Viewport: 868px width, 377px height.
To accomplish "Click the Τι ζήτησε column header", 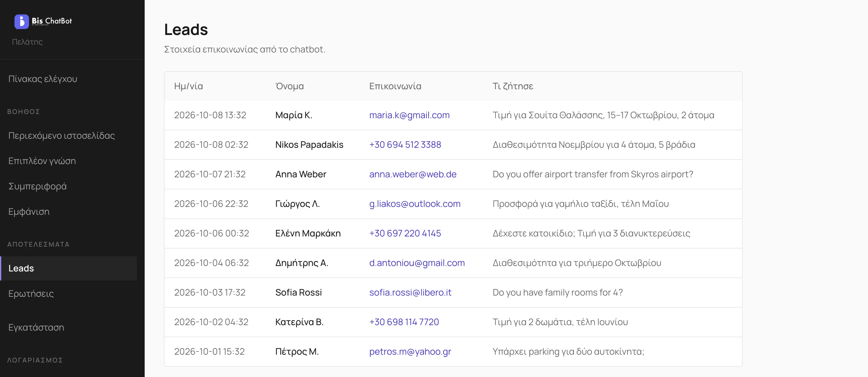I will click(x=513, y=86).
